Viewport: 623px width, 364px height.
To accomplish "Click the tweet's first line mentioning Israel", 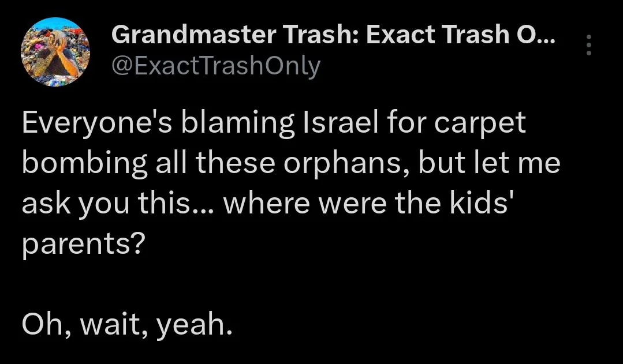I will [274, 124].
